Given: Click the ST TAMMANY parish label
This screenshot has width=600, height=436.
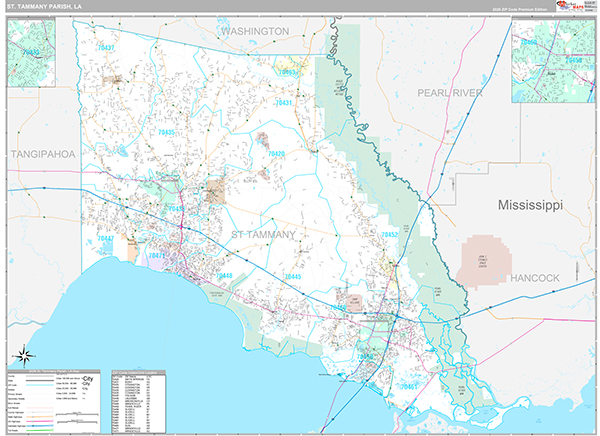Looking at the screenshot, I should (263, 235).
